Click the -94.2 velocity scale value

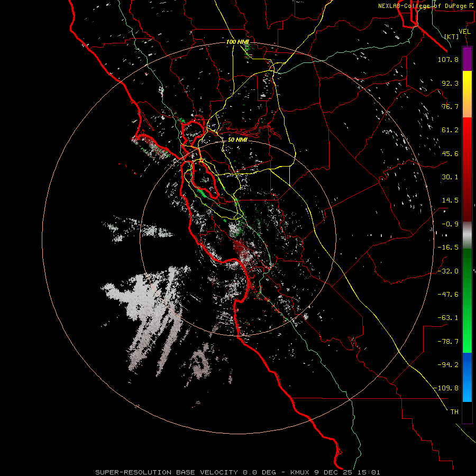click(448, 364)
